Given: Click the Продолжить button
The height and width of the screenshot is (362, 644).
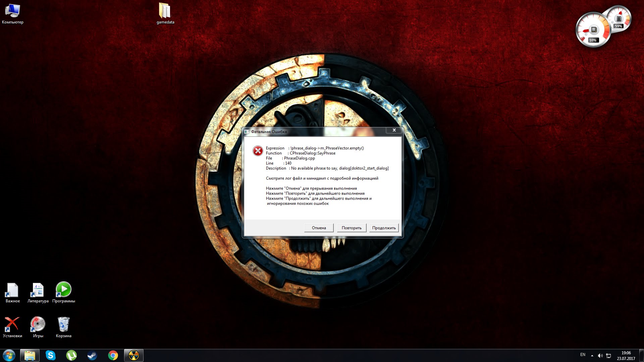Looking at the screenshot, I should click(x=384, y=228).
